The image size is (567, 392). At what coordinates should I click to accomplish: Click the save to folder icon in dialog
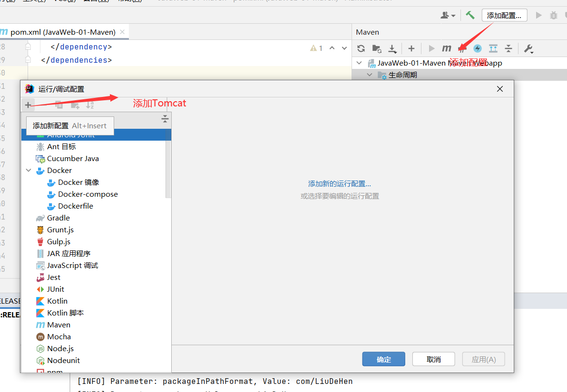pos(75,105)
